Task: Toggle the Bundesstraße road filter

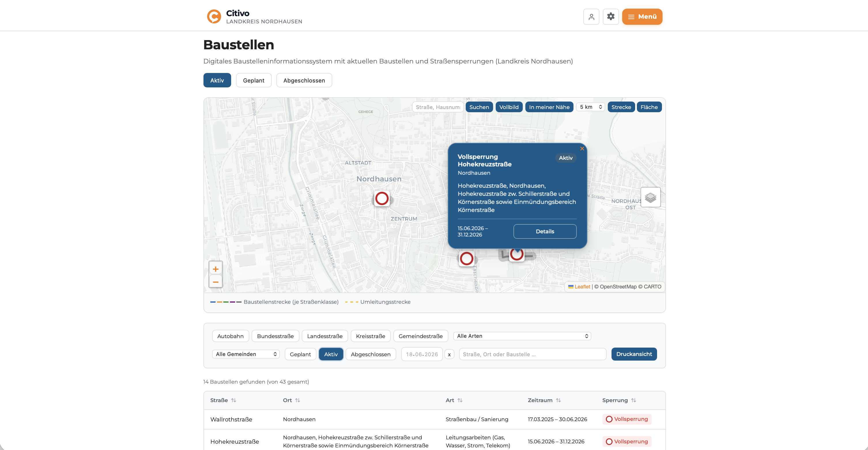Action: [275, 336]
